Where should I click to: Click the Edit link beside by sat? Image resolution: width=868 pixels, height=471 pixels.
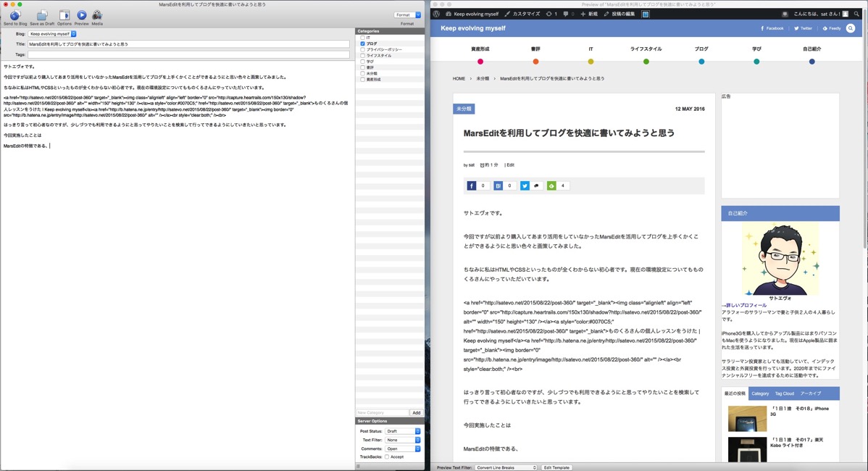pos(510,165)
